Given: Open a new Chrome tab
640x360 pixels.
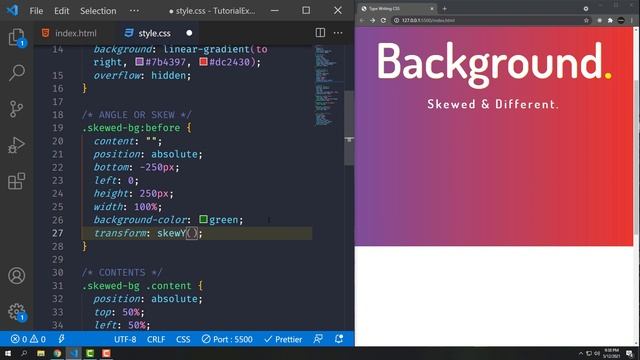Looking at the screenshot, I should click(445, 9).
